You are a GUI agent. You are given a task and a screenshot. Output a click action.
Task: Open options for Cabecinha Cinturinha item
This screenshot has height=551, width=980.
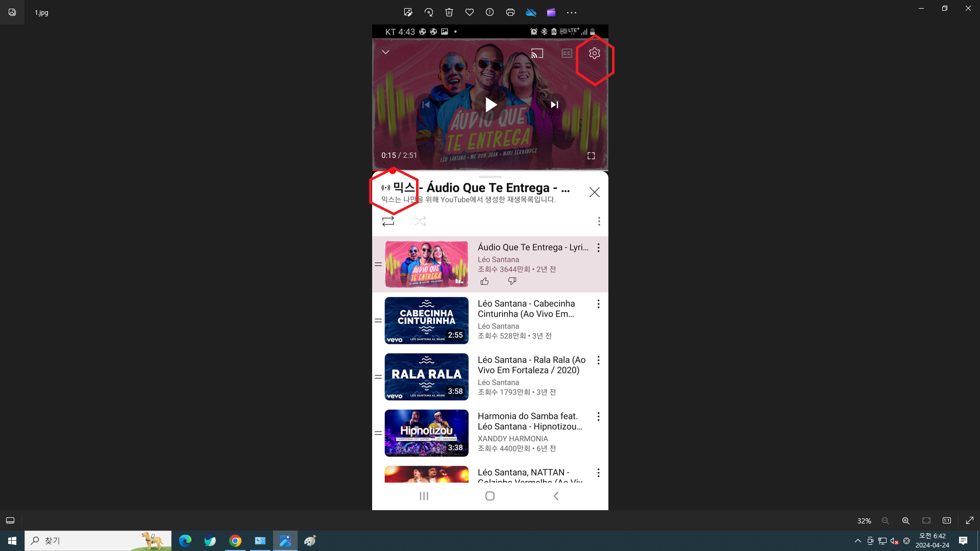[x=598, y=304]
